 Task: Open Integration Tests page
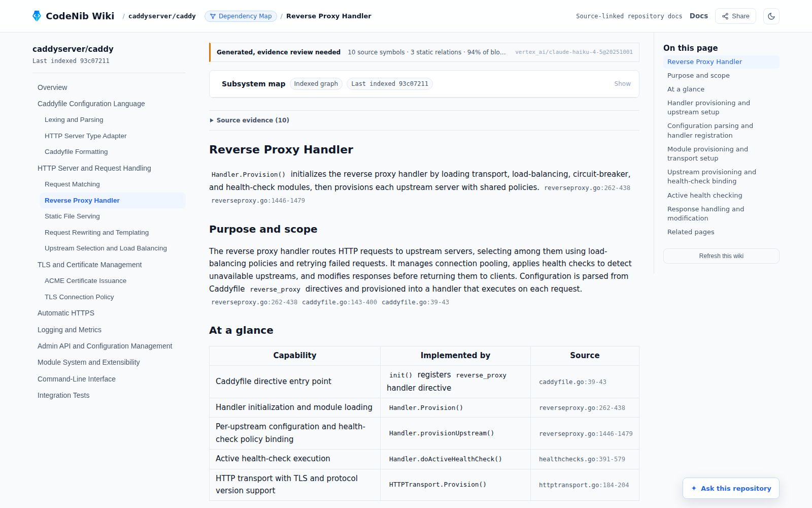pyautogui.click(x=63, y=395)
